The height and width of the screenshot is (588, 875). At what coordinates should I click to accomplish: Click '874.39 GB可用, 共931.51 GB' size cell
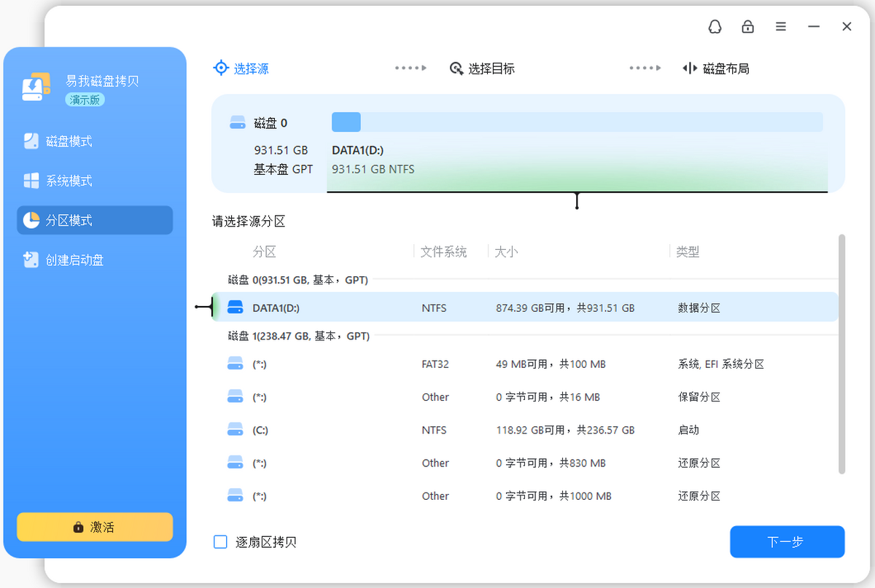[x=565, y=308]
